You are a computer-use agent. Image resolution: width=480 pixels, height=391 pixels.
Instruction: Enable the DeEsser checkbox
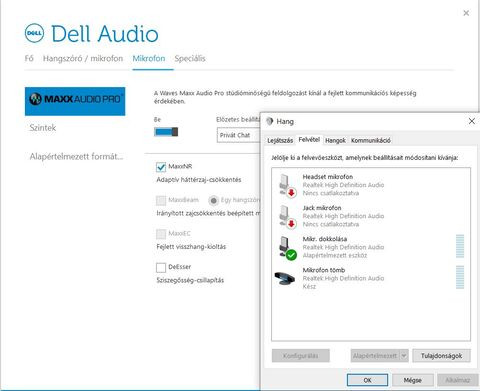tap(161, 267)
